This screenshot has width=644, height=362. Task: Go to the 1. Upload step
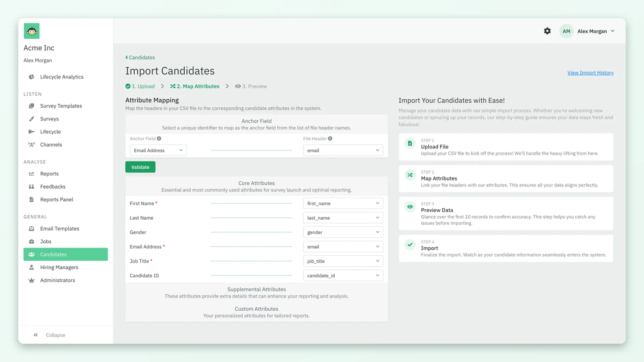point(140,86)
